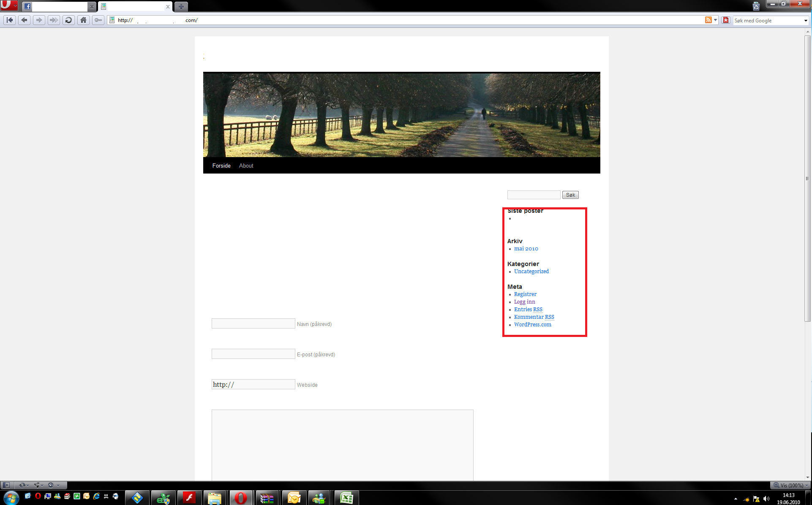The height and width of the screenshot is (505, 812).
Task: Expand the address bar history dropdown
Action: coord(715,20)
